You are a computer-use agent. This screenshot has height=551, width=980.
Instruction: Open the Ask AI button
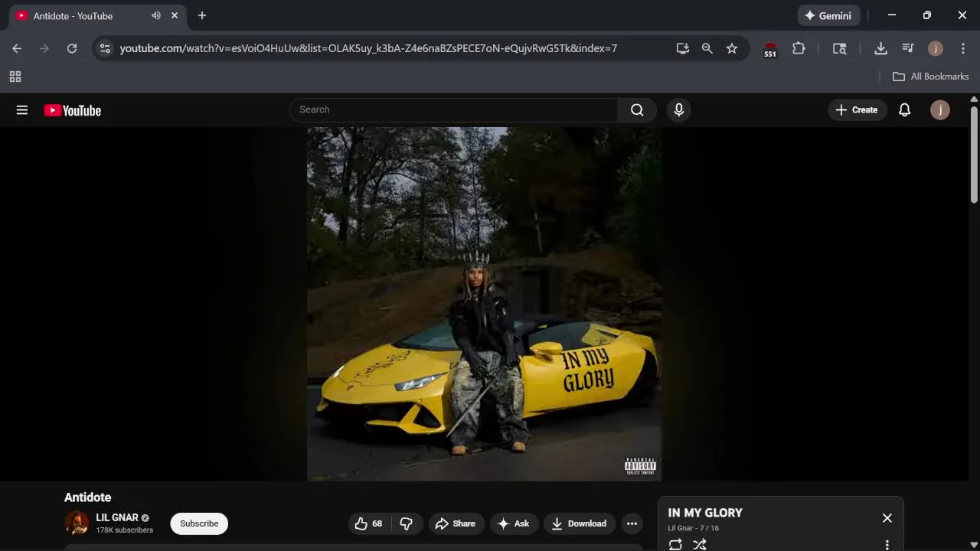tap(513, 523)
